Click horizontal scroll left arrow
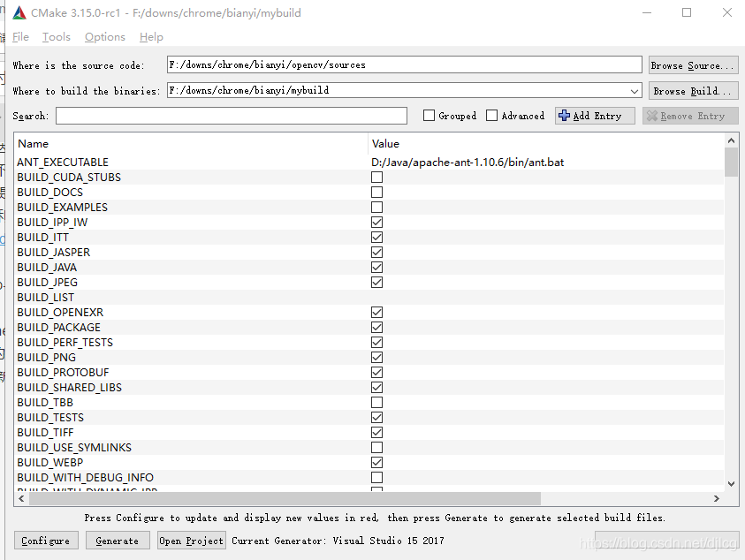Screen dimensions: 745x560 21,498
